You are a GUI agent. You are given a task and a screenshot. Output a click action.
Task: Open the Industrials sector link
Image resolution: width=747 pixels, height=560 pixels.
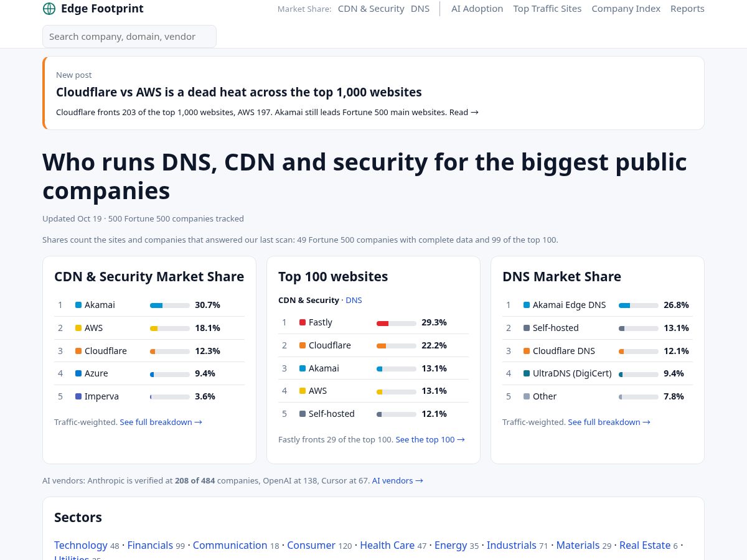[511, 545]
